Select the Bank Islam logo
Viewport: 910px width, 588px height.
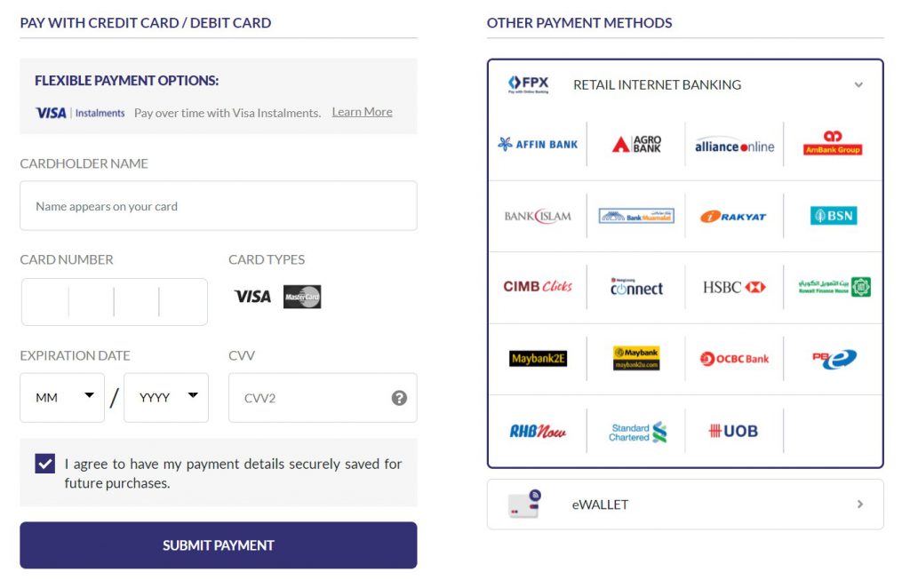538,216
